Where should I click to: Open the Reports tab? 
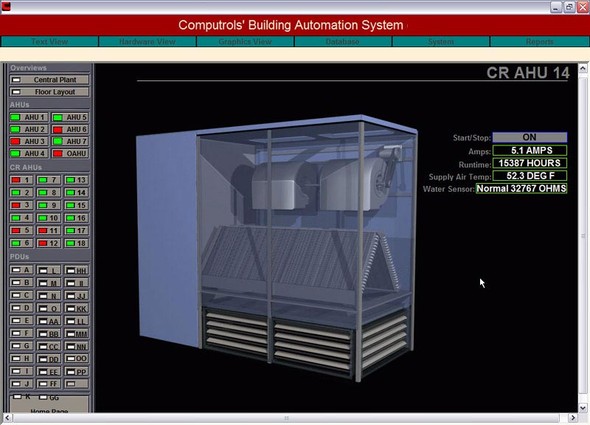pyautogui.click(x=540, y=41)
